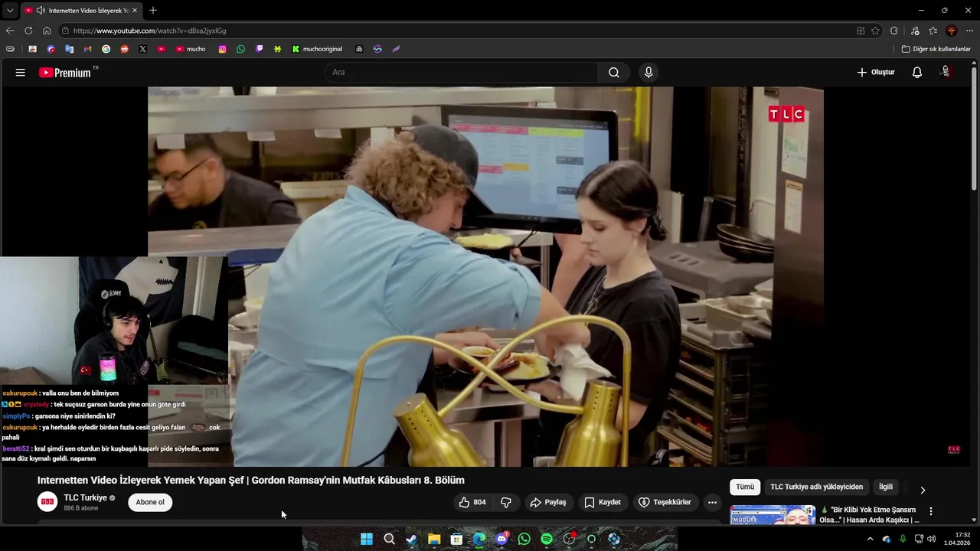Open the TLC Turkiye channel avatar
Screen dimensions: 980x551
point(47,502)
